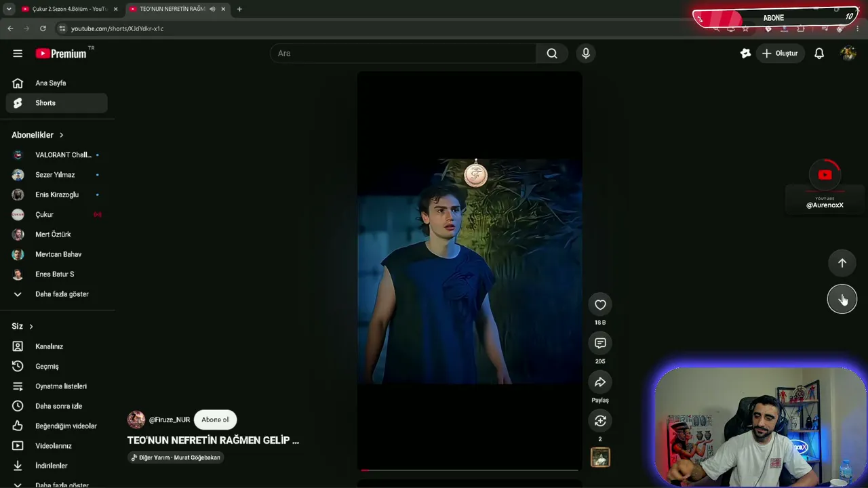The height and width of the screenshot is (488, 868).
Task: Open the account profile avatar menu
Action: [x=848, y=54]
